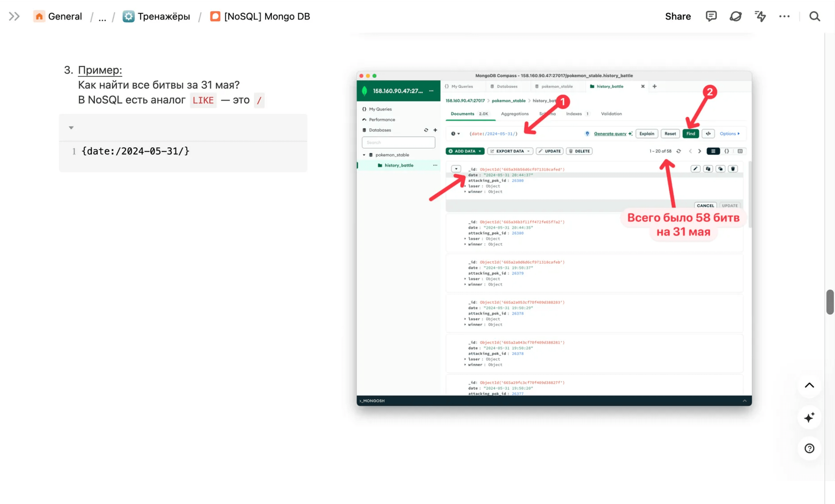
Task: Click the {date:/2024-05-31/} code line
Action: [135, 151]
